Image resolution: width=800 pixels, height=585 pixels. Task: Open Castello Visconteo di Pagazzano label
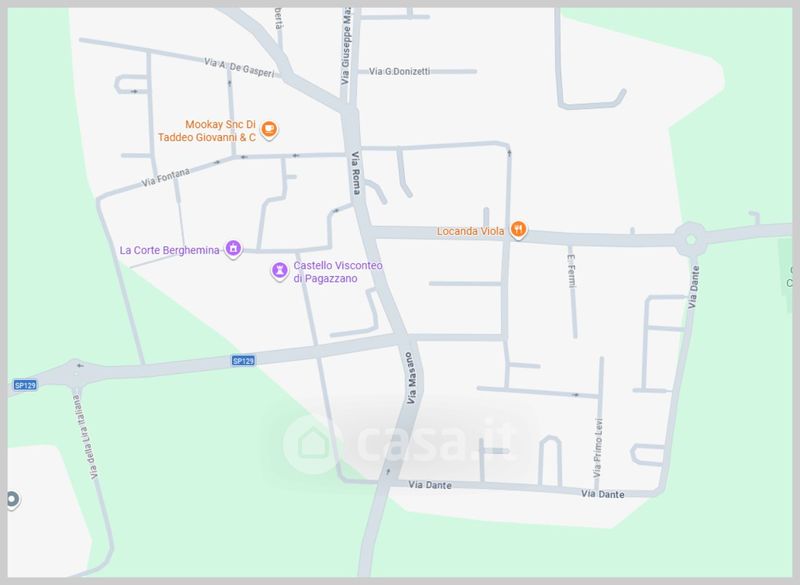(x=338, y=272)
